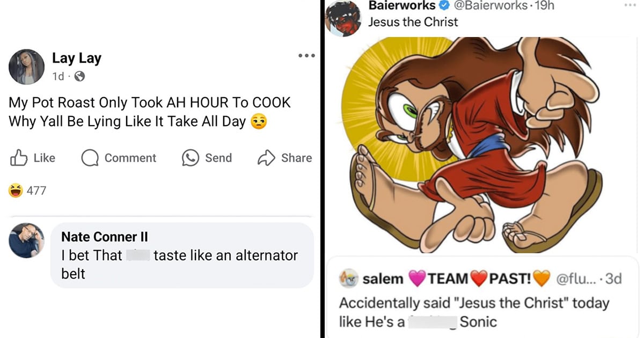Click the Nate Conner II commenter name

(x=104, y=237)
